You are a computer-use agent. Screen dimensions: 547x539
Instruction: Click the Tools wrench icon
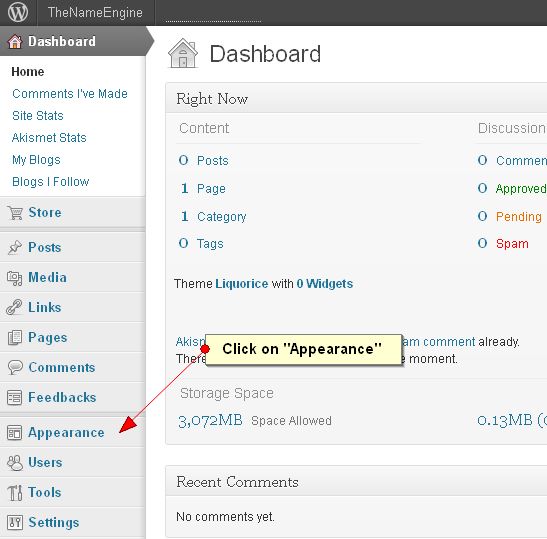tap(15, 493)
